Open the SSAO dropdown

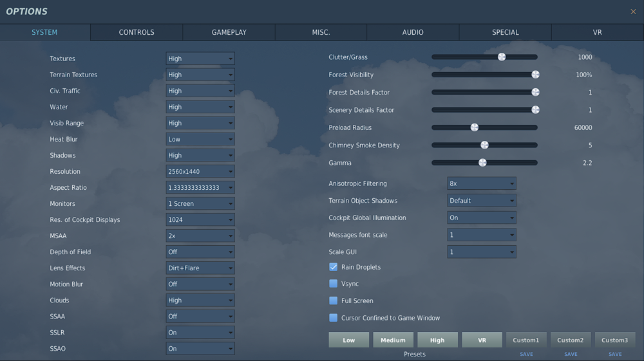[x=200, y=348]
